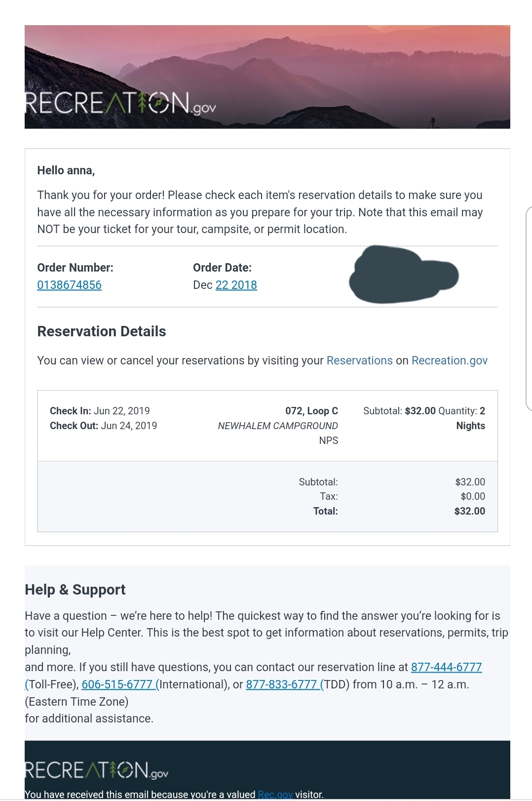Click the Reservation Details heading

click(x=102, y=331)
